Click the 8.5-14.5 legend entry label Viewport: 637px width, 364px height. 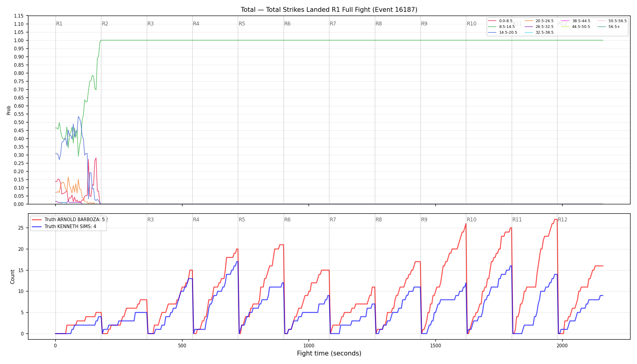(507, 27)
